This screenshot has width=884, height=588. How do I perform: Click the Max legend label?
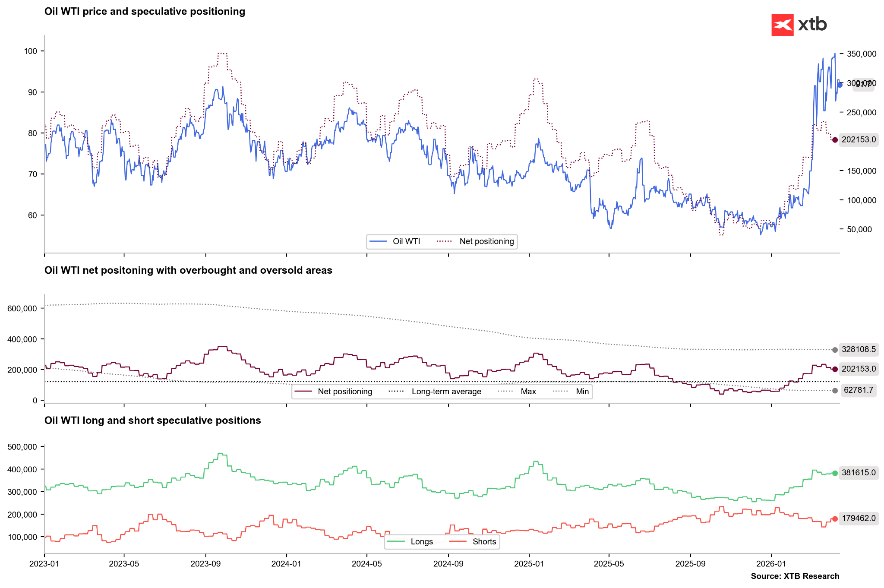pyautogui.click(x=528, y=392)
